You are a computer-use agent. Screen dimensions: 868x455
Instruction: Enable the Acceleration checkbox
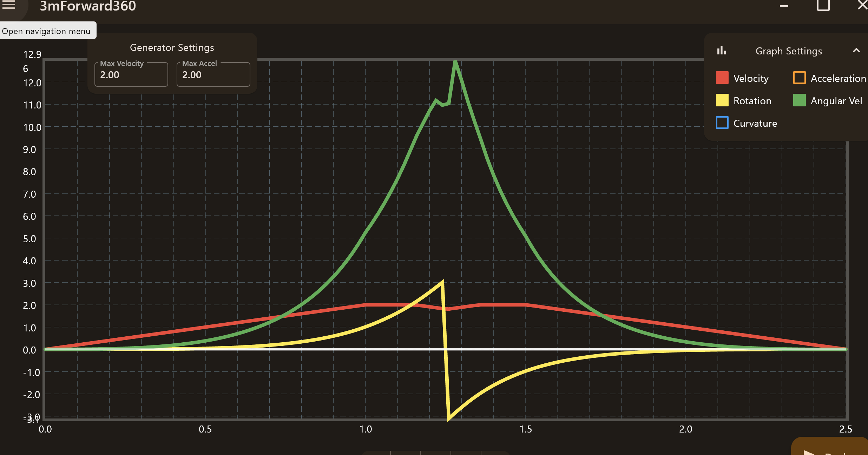click(x=799, y=78)
